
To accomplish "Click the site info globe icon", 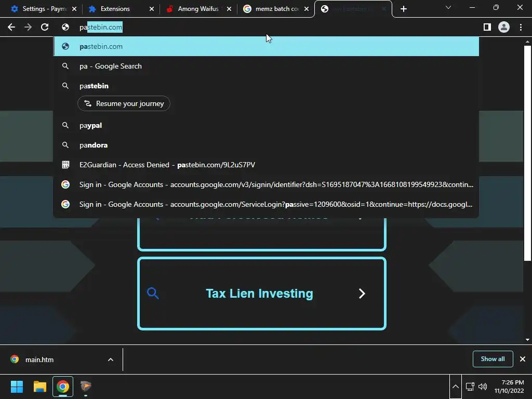I will [65, 27].
